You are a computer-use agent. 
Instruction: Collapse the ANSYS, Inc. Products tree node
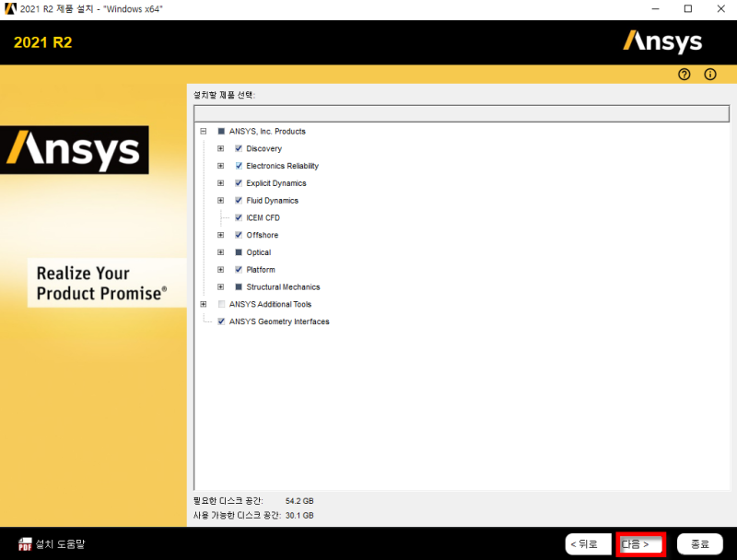point(203,131)
